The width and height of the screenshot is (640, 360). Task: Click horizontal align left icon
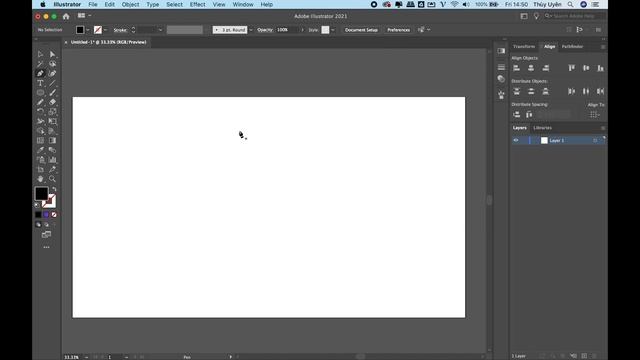point(516,68)
